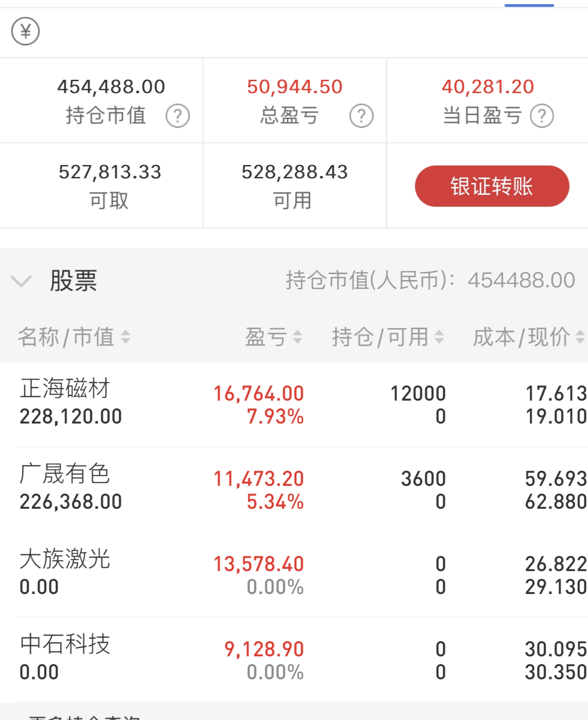Tap the 528,288.43 可用 balance cell
Screen dimensions: 588x720
point(295,186)
